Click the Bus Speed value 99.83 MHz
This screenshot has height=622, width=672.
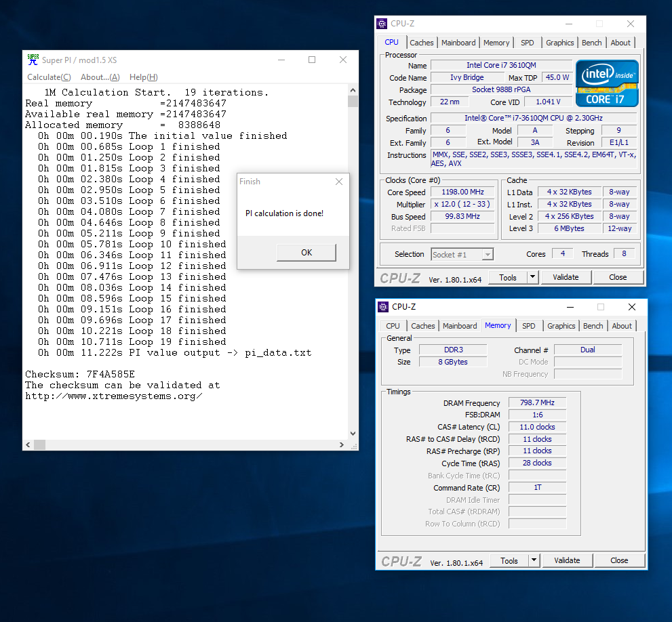click(463, 216)
